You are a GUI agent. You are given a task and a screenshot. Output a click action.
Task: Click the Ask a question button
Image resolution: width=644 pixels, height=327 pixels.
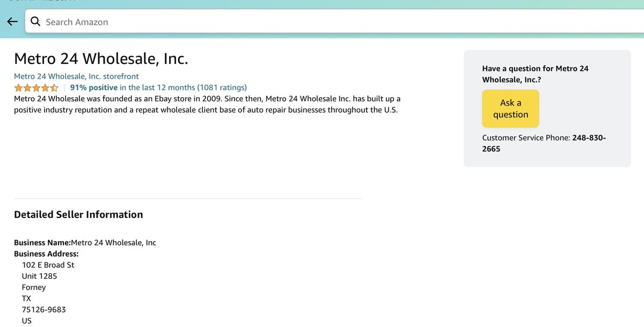point(510,108)
